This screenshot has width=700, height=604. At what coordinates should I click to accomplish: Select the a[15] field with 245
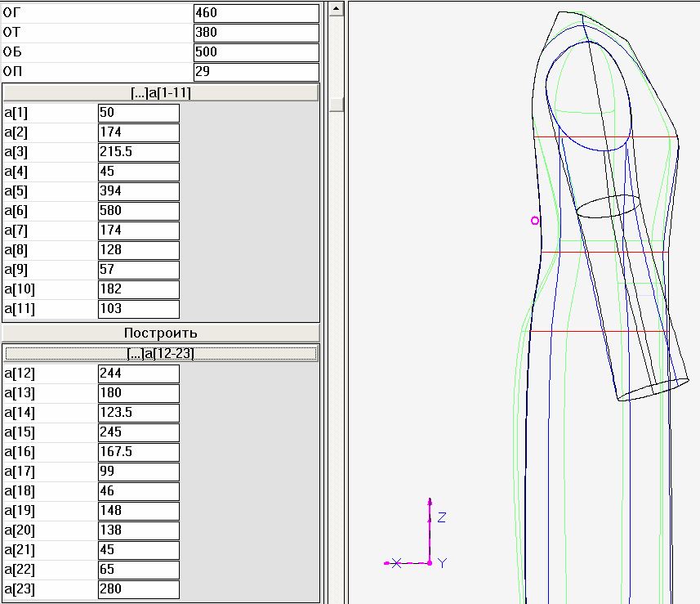click(x=139, y=433)
